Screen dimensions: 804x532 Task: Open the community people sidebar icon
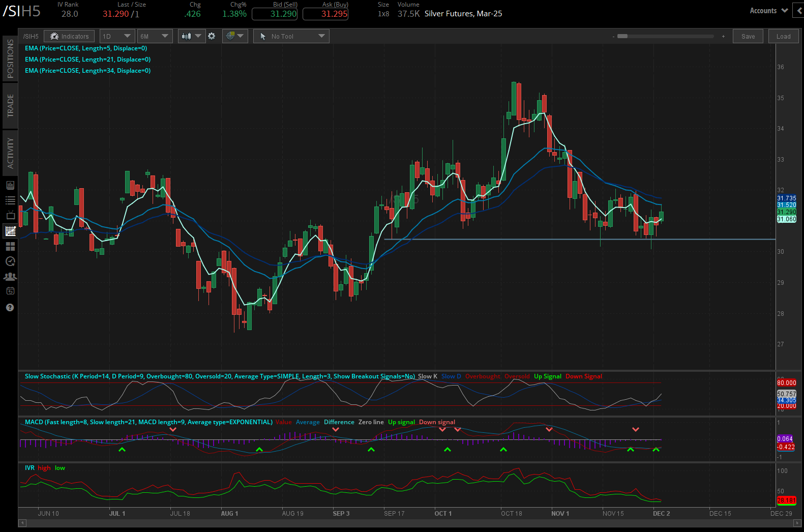10,277
